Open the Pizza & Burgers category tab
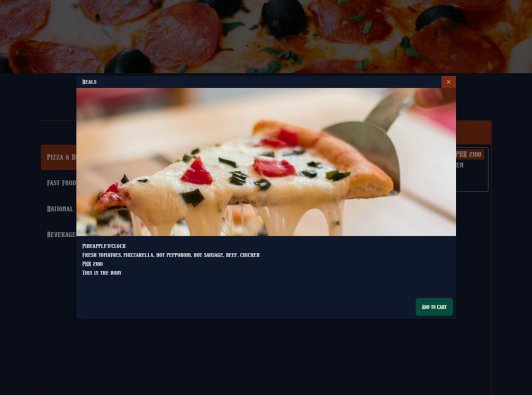The height and width of the screenshot is (395, 532). pos(59,158)
